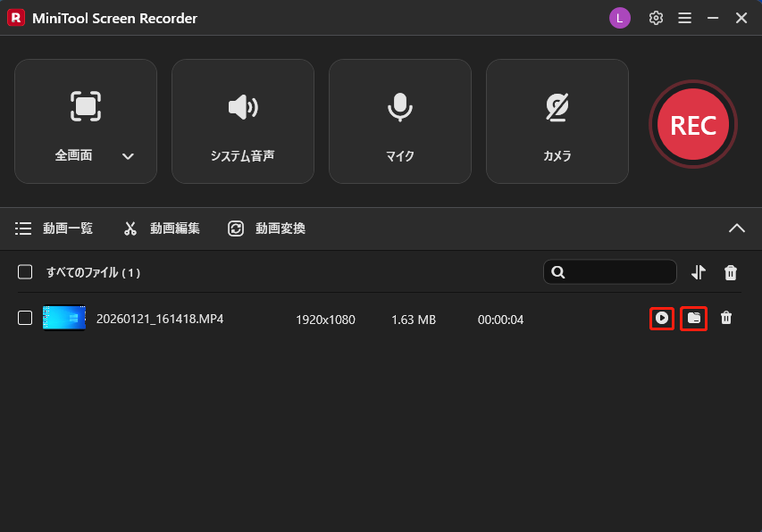This screenshot has width=762, height=532.
Task: Open the purple L account avatar
Action: point(620,17)
